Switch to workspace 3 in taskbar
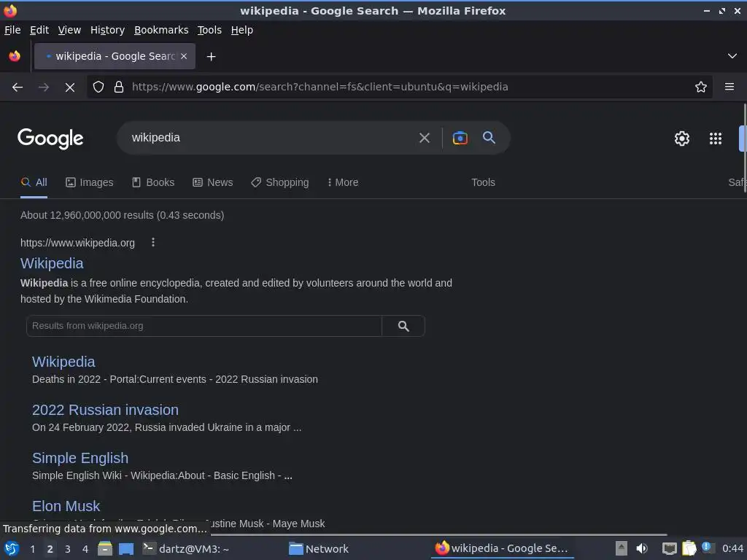This screenshot has height=560, width=747. pyautogui.click(x=68, y=549)
